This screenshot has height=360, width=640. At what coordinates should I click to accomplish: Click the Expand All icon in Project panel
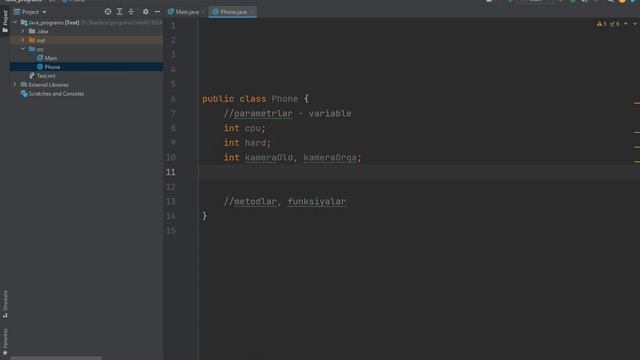120,12
